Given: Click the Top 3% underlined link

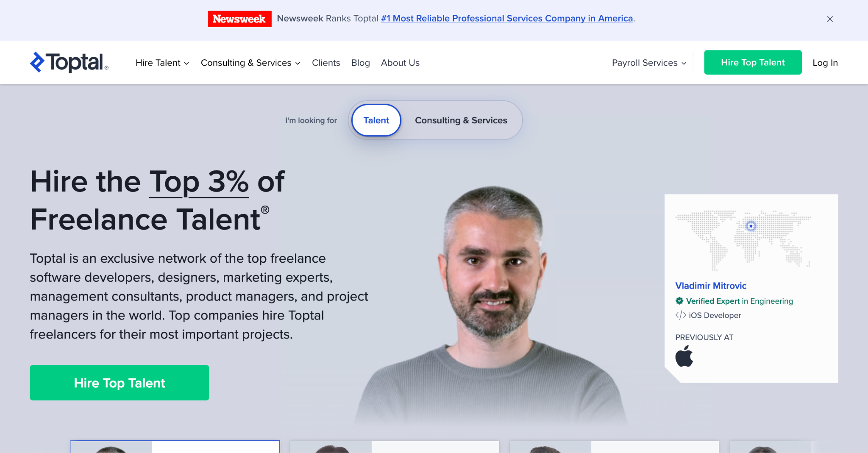Looking at the screenshot, I should pyautogui.click(x=199, y=182).
